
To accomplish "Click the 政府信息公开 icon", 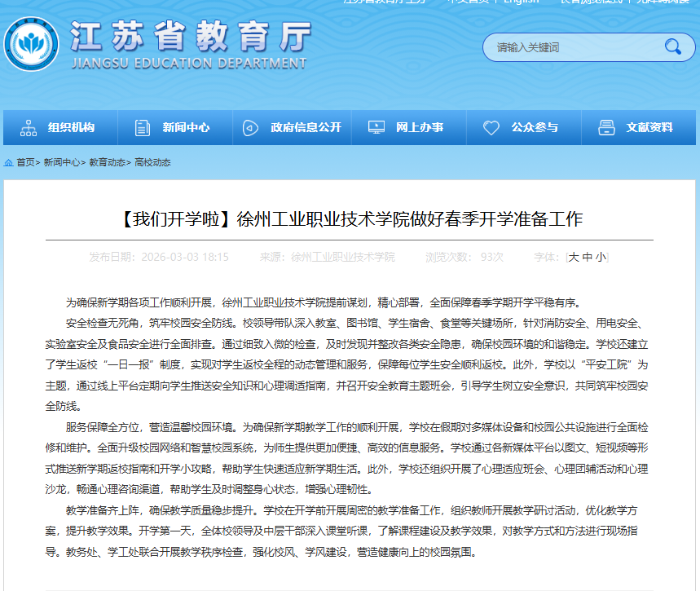I will coord(249,128).
